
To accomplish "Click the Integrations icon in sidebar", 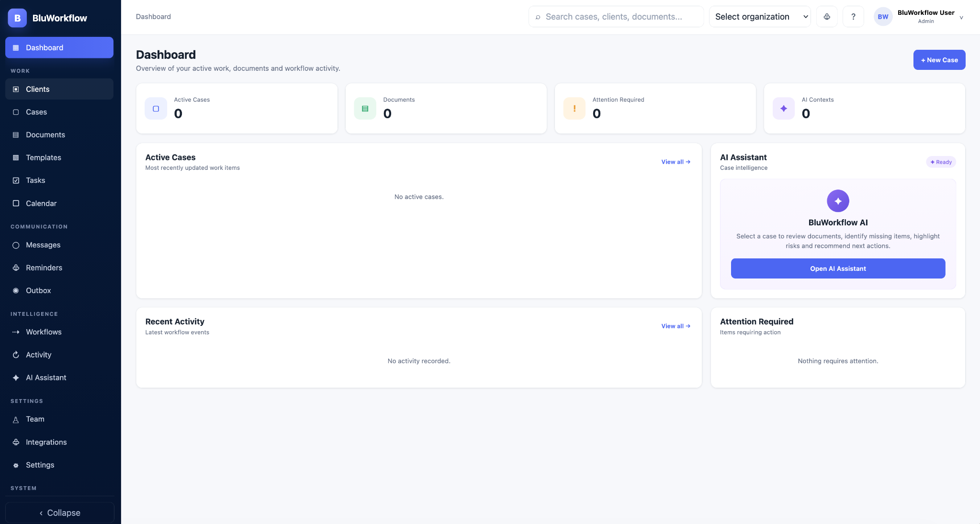I will (x=16, y=442).
